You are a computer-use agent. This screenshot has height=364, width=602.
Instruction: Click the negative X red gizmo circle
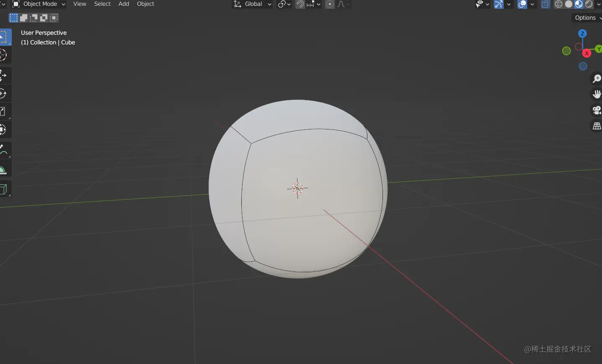coord(579,46)
